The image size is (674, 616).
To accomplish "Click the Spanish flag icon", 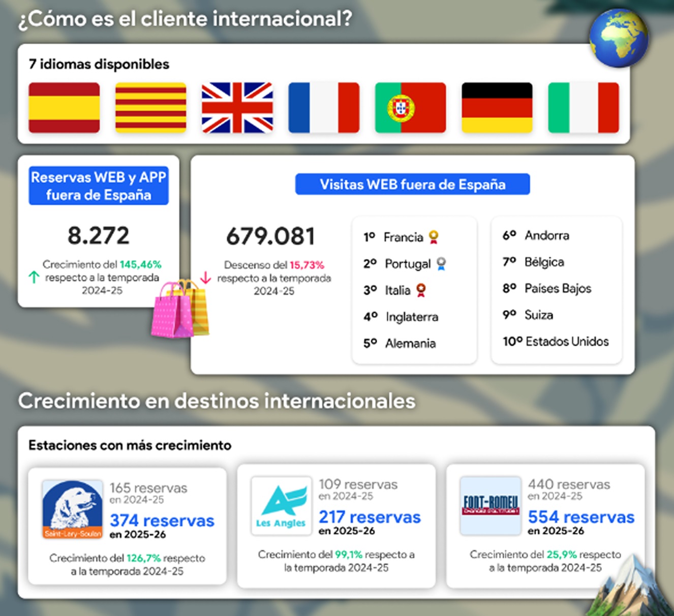I will click(x=64, y=108).
